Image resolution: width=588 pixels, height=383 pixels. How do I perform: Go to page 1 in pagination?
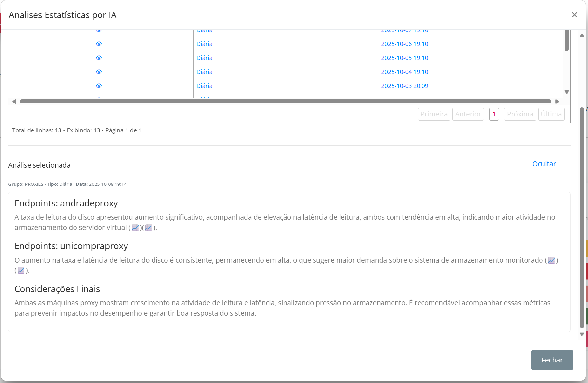click(x=494, y=114)
